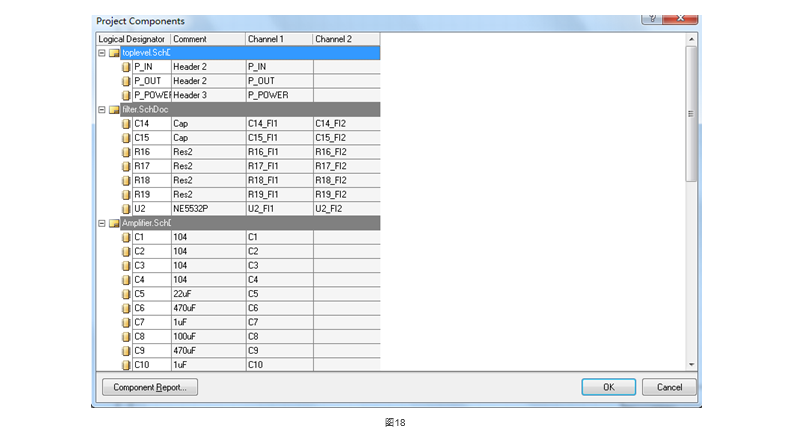Collapse the toplevel.SchDoc tree node
Image resolution: width=788 pixels, height=439 pixels.
coord(101,53)
